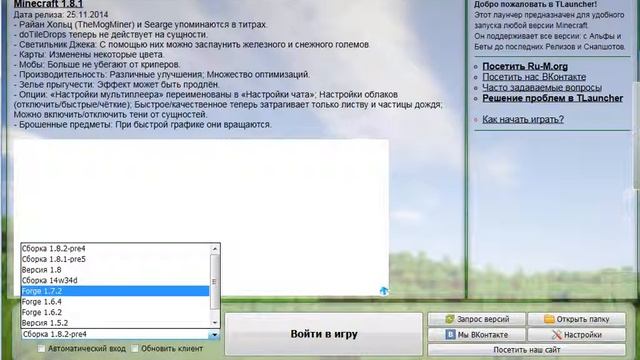This screenshot has height=360, width=640.
Task: Click the refresh icon on Запрос версий
Action: (x=450, y=319)
